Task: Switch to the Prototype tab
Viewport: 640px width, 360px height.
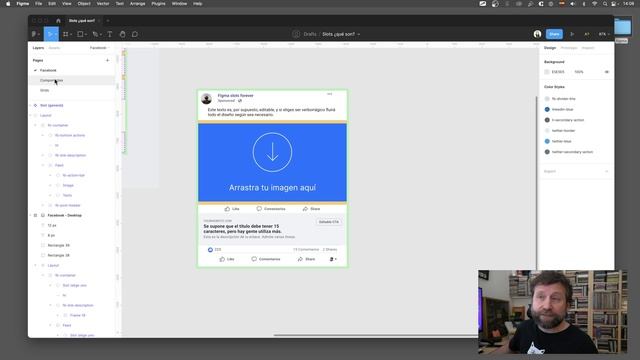Action: click(569, 48)
